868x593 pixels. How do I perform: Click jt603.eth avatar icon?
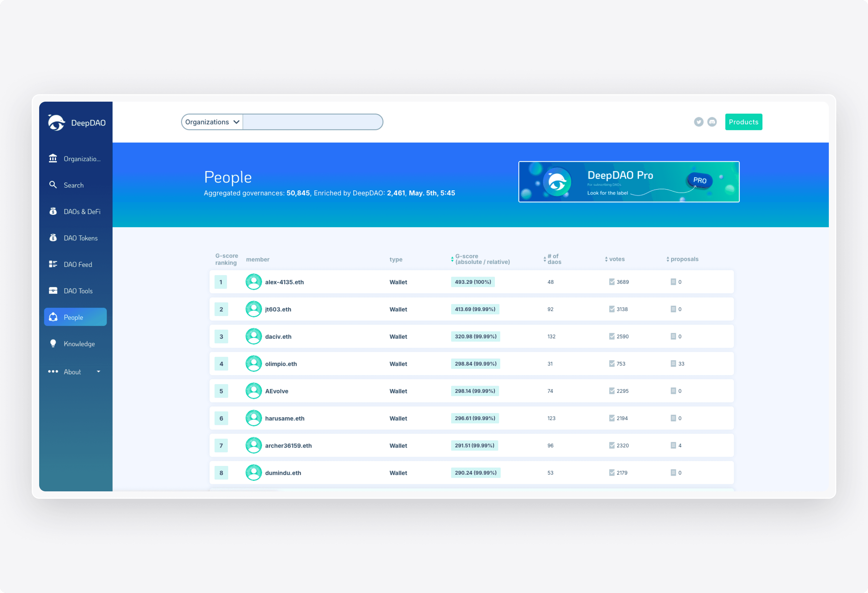coord(254,309)
